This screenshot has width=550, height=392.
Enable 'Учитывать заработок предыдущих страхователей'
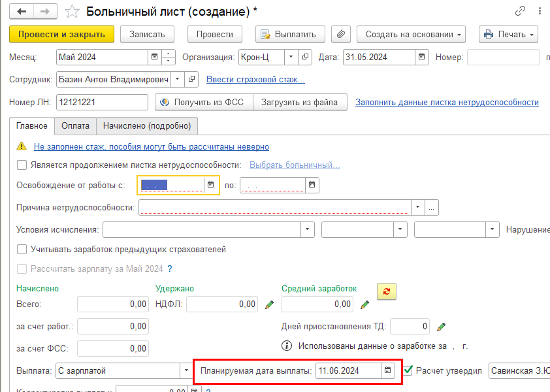click(x=22, y=249)
